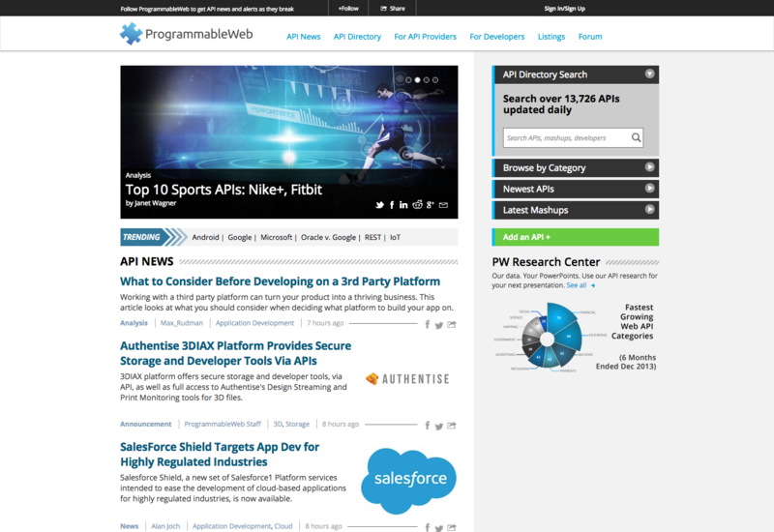Collapse the API Directory Search panel
The width and height of the screenshot is (774, 532).
649,74
